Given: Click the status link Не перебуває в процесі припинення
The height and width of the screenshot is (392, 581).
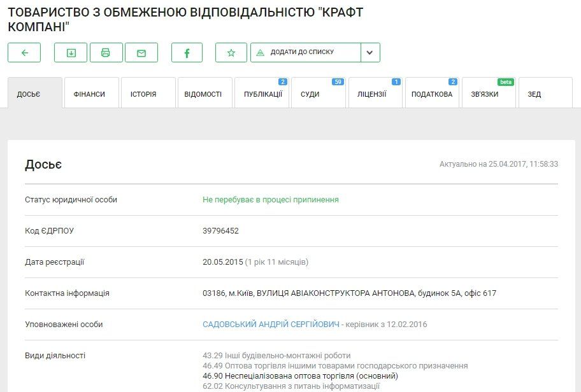Looking at the screenshot, I should point(271,200).
